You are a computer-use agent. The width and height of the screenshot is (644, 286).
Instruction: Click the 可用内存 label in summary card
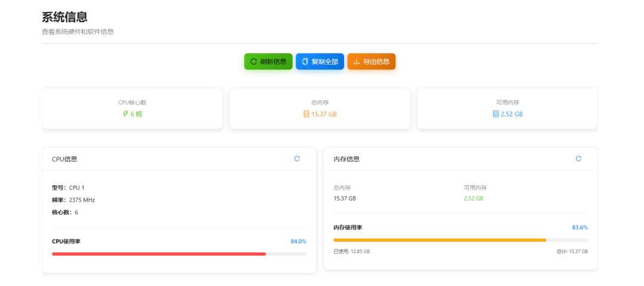507,103
